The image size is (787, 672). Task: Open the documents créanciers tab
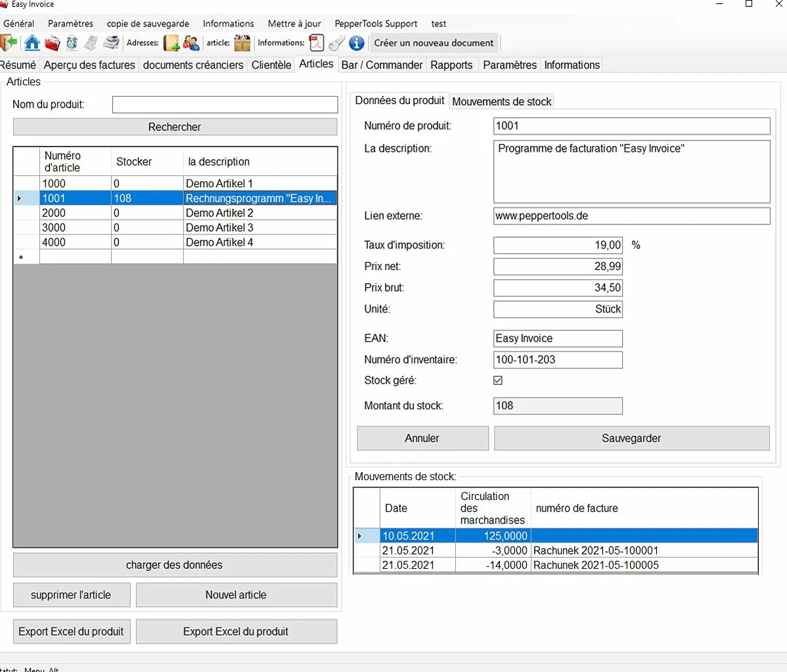(193, 65)
